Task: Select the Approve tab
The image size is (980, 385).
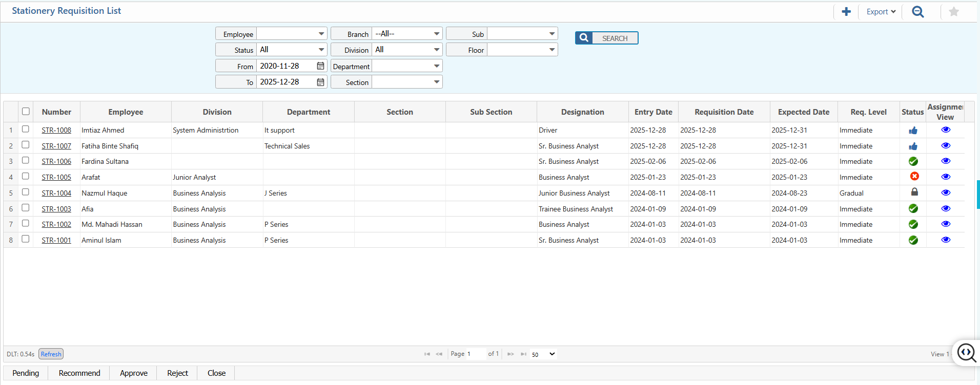Action: [134, 373]
